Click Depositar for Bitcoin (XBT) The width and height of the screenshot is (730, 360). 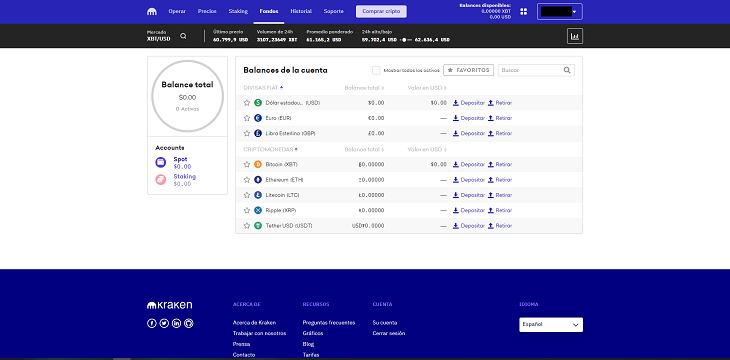point(469,164)
